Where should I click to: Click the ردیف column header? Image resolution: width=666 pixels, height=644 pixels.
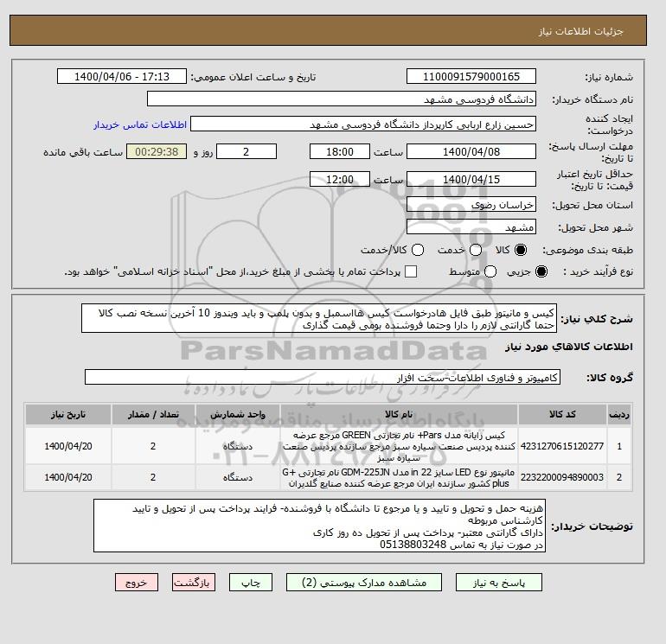coord(619,415)
